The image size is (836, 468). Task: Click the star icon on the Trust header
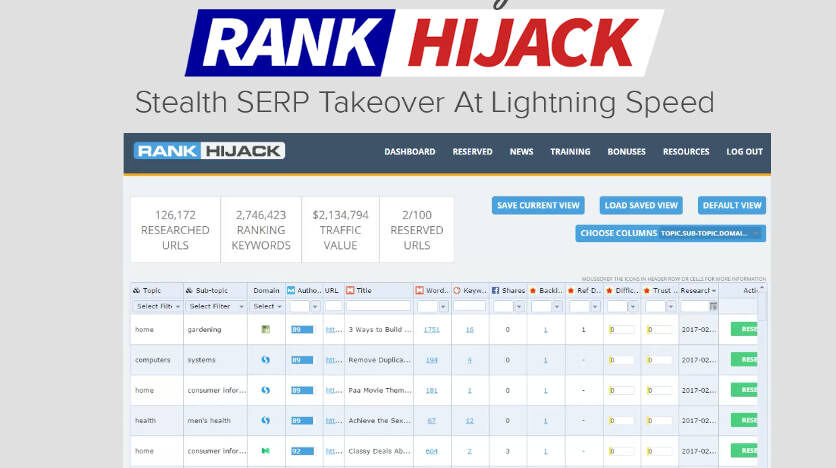pos(647,291)
